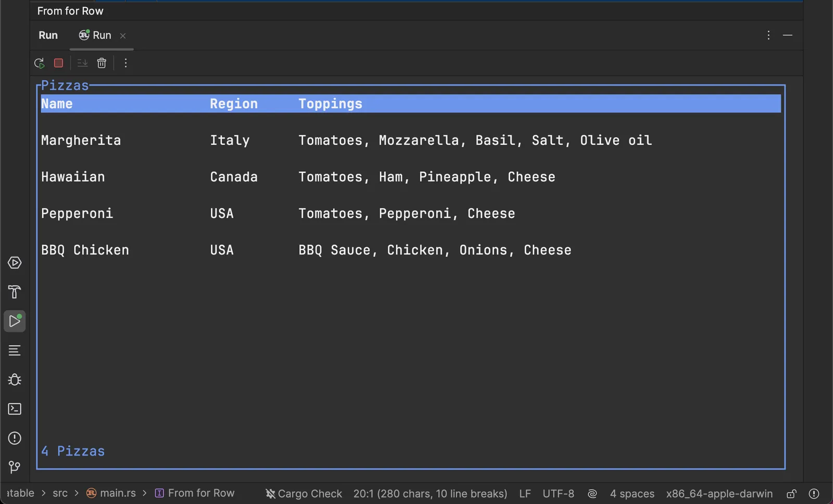Open the Structure lines tool window
The image size is (833, 504).
(15, 350)
